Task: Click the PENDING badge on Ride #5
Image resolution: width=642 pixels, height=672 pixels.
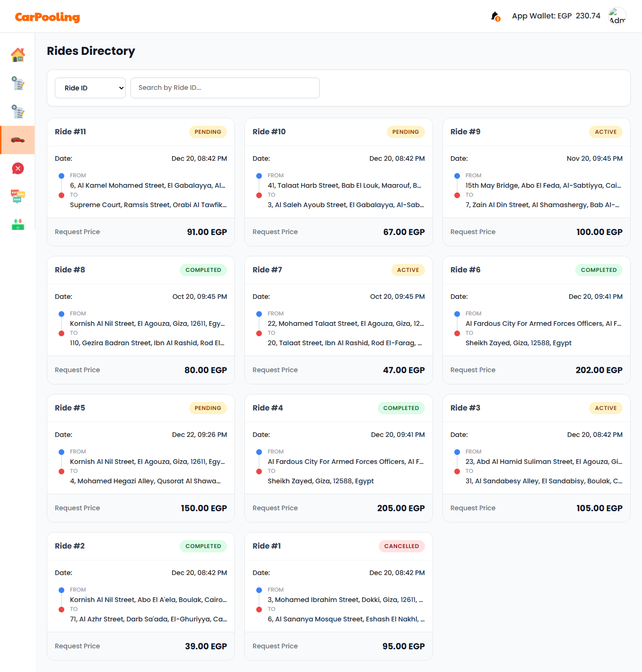Action: tap(208, 408)
